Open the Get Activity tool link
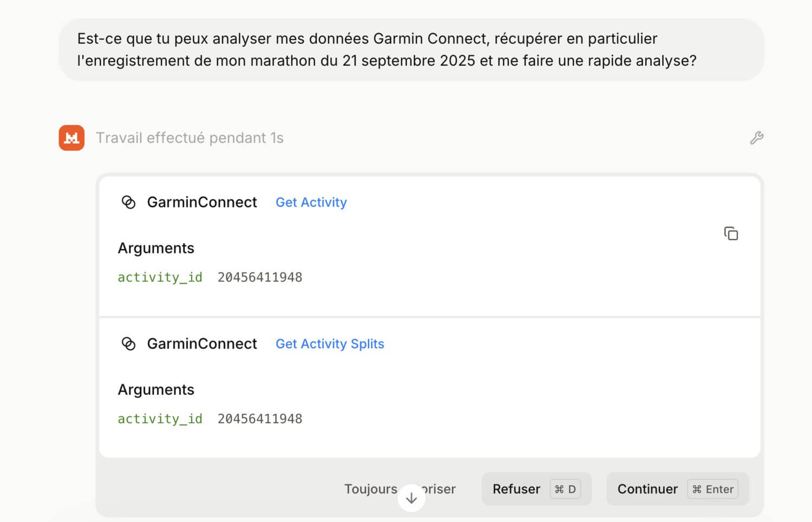Image resolution: width=812 pixels, height=522 pixels. pos(311,202)
